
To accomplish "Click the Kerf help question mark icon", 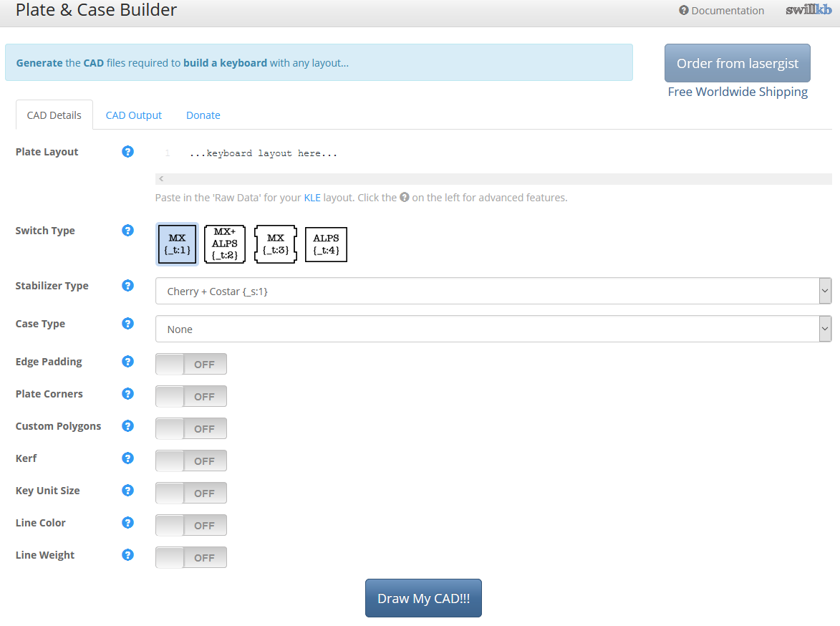I will [127, 458].
